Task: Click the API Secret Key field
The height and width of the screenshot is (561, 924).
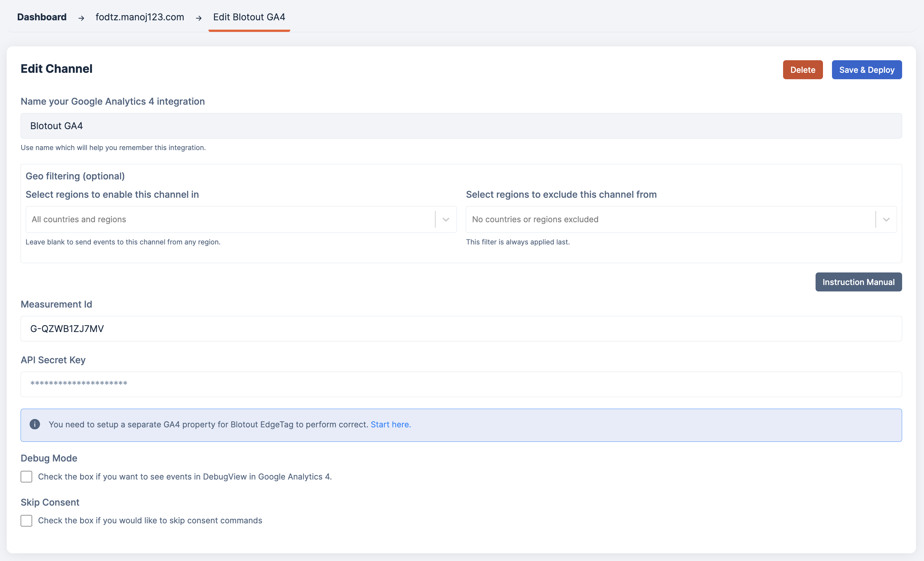Action: (x=461, y=384)
